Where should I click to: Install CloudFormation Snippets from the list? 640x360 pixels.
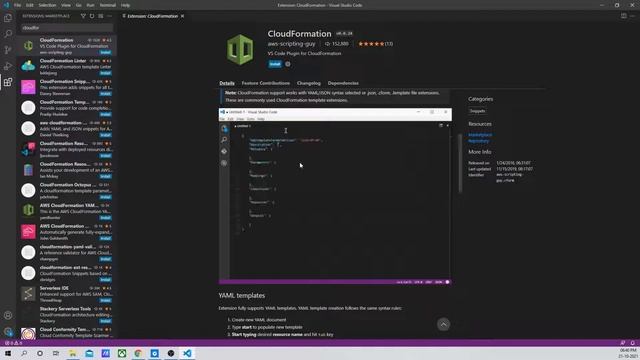point(105,94)
